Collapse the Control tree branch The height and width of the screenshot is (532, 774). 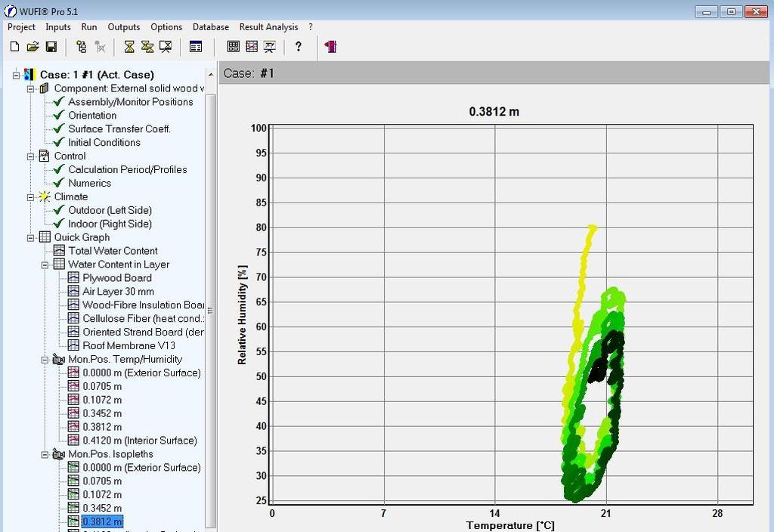click(30, 156)
